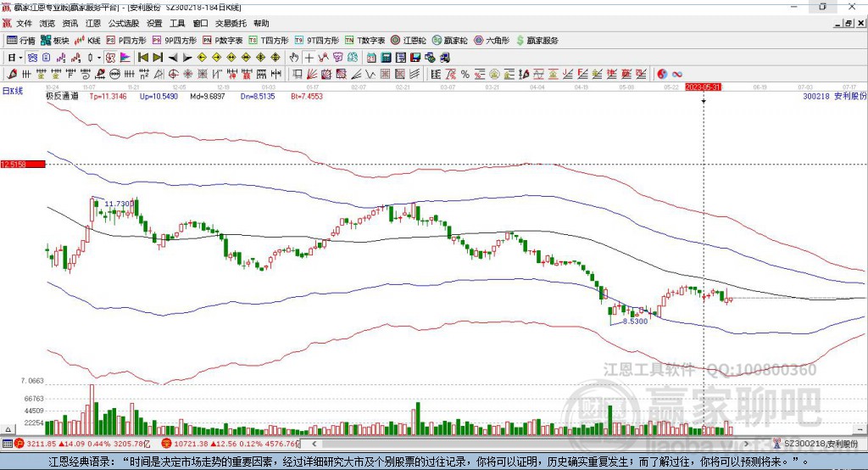This screenshot has height=470, width=868.
Task: Open the 文件 menu
Action: pyautogui.click(x=24, y=23)
